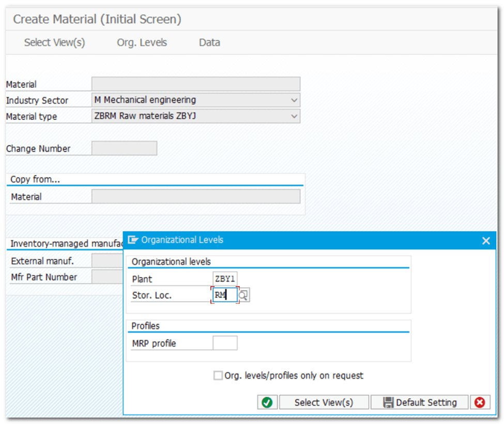The width and height of the screenshot is (504, 424).
Task: Click the top Material number field
Action: tap(195, 84)
